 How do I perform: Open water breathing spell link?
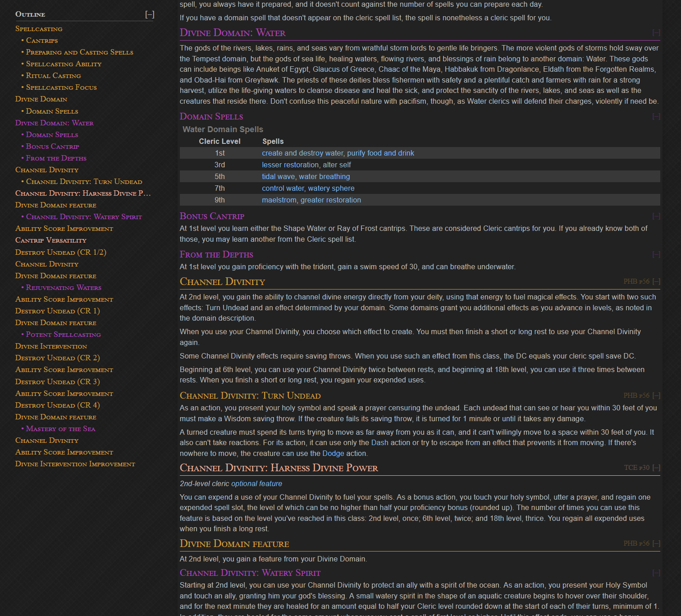[x=324, y=176]
